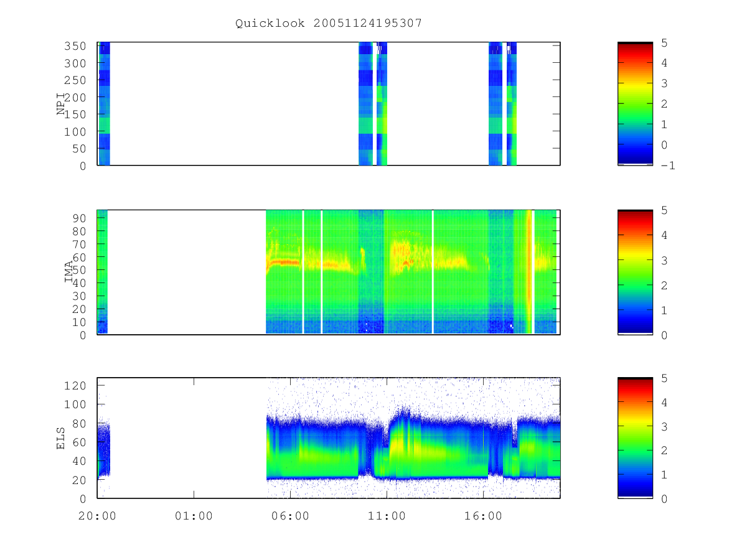The height and width of the screenshot is (560, 747).
Task: Click the 20 tick on the ELS axis
Action: click(79, 480)
